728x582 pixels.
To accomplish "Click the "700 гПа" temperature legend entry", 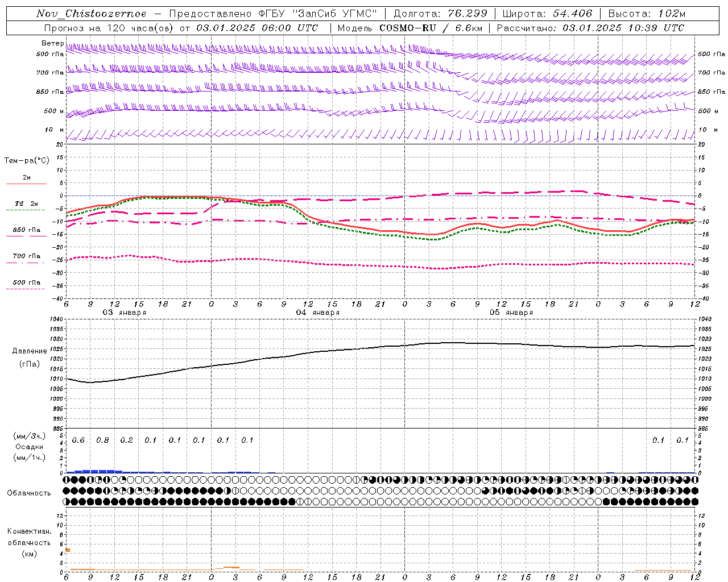I will [26, 256].
